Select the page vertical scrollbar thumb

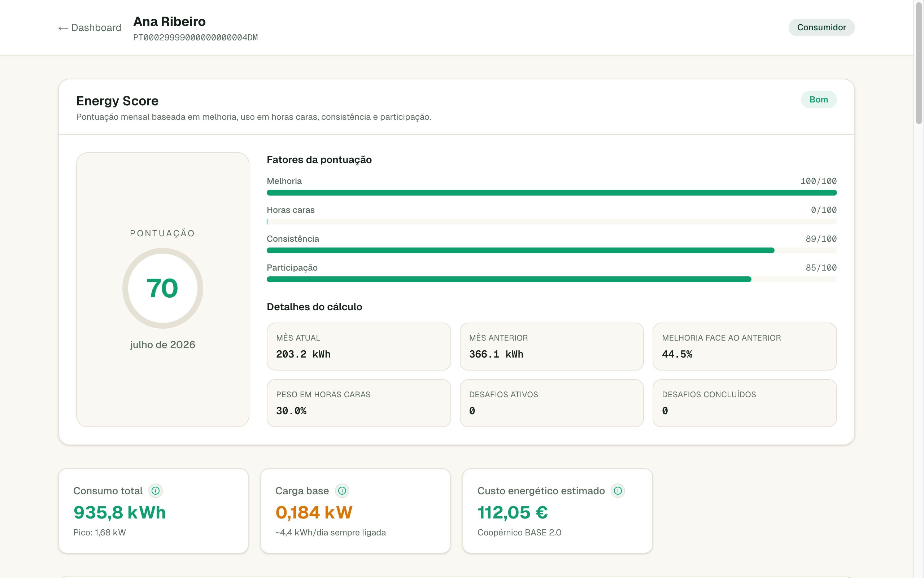tap(919, 63)
